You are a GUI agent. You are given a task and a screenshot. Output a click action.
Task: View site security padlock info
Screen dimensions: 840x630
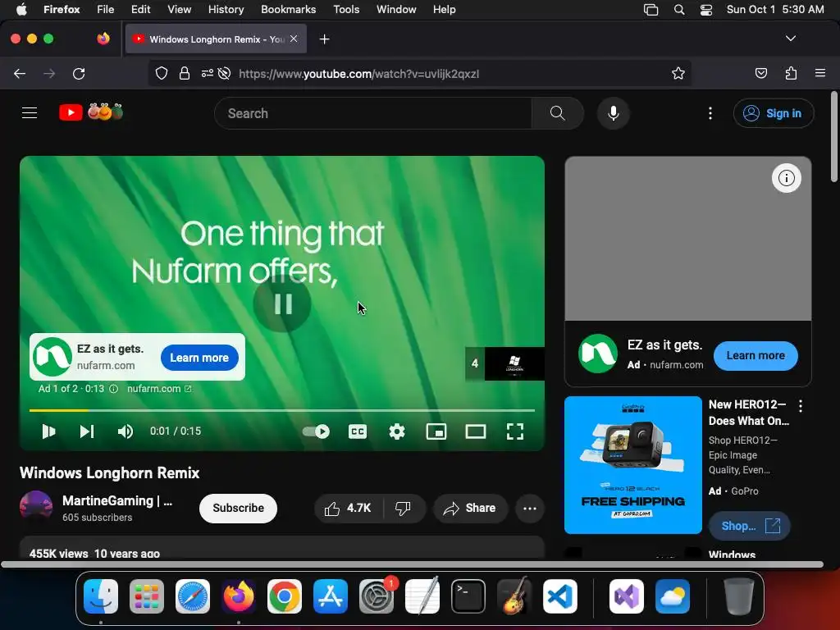(x=185, y=73)
